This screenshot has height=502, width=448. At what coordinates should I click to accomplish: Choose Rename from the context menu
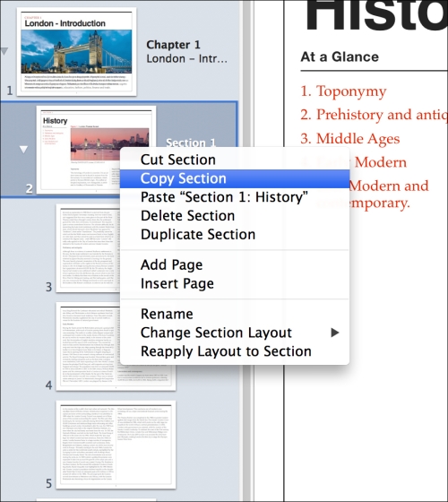click(x=234, y=314)
